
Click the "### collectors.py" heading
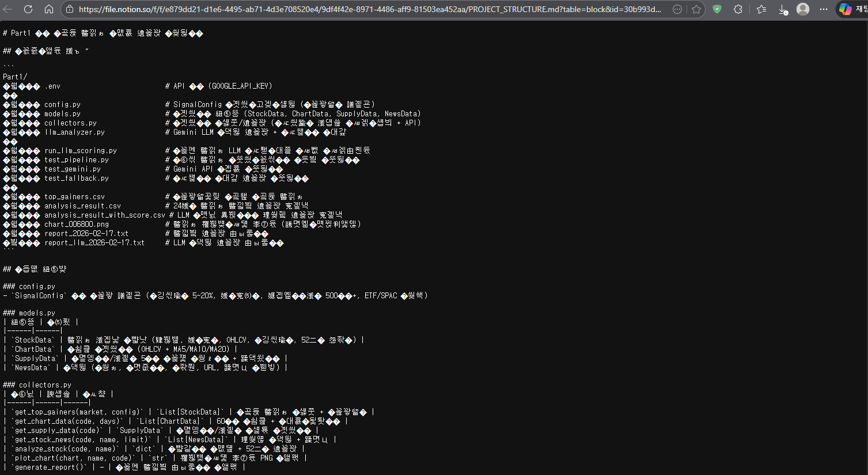37,385
